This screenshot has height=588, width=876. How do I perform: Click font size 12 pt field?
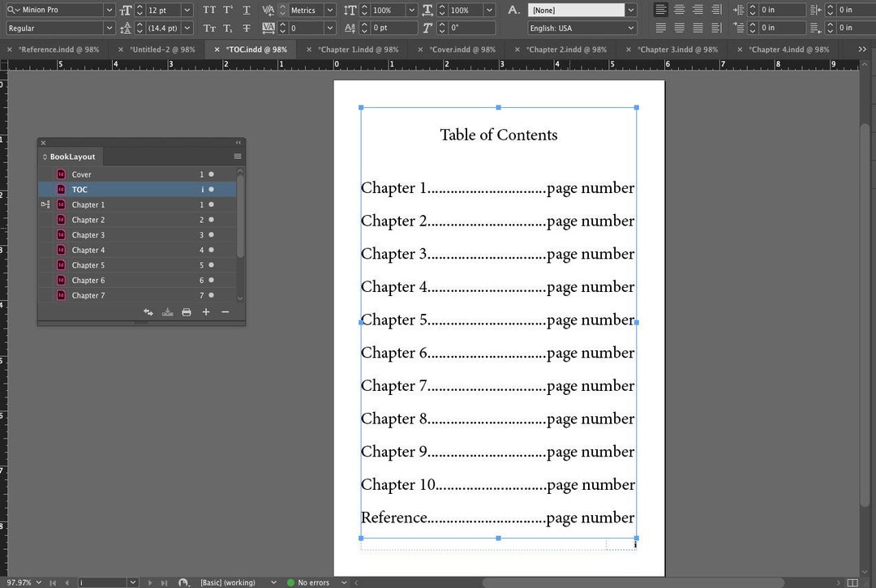pyautogui.click(x=163, y=10)
